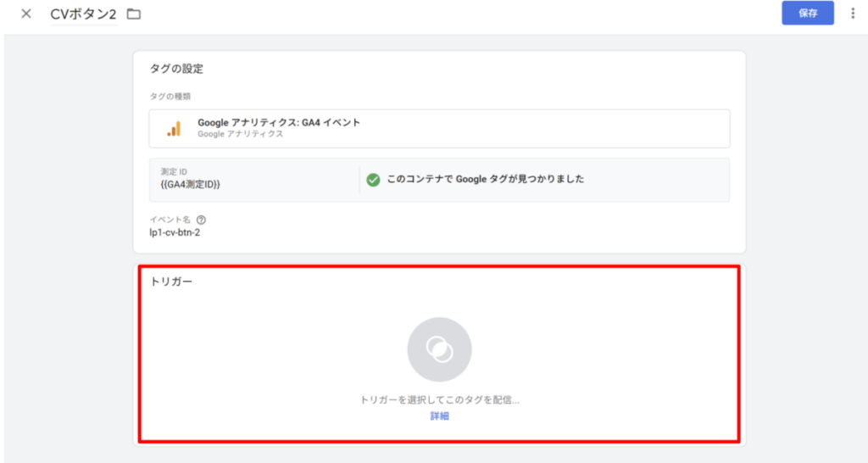Click the タグの種類 label
This screenshot has height=463, width=868.
(x=170, y=97)
